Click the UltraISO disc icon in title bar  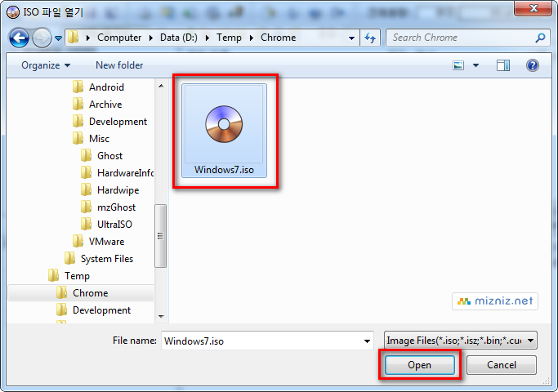click(x=13, y=12)
